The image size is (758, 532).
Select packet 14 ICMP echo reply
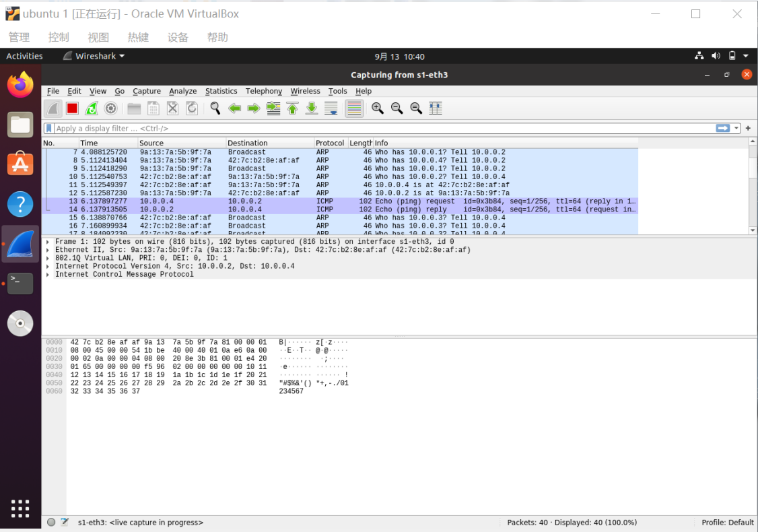point(341,209)
